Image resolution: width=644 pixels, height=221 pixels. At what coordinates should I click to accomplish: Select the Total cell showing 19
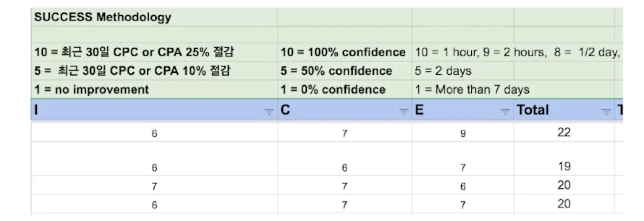click(x=564, y=166)
